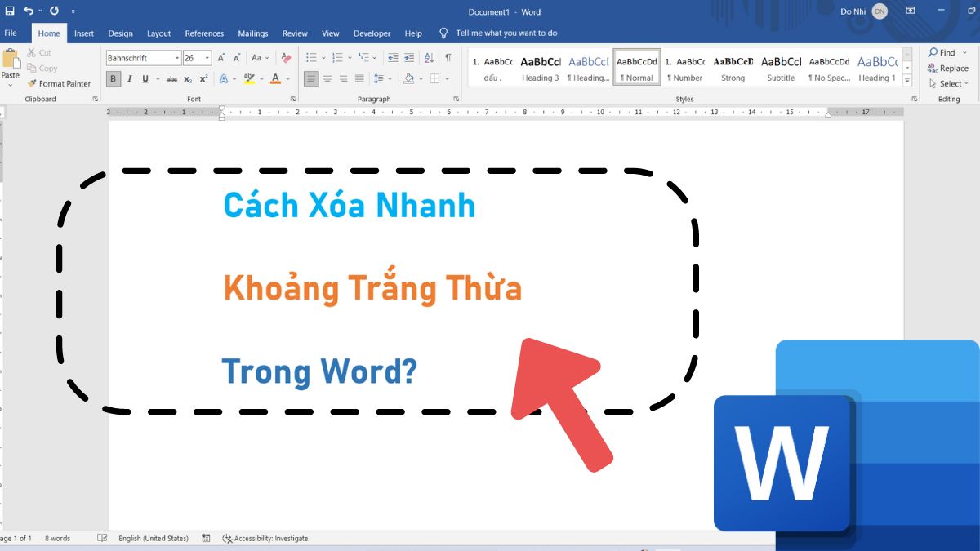Adjust line and paragraph spacing
Screen dimensions: 980x551
(377, 79)
